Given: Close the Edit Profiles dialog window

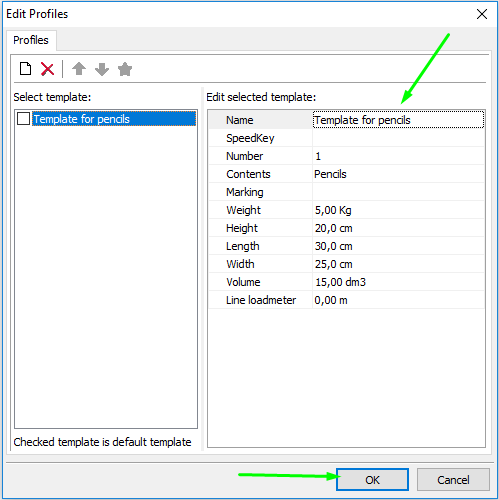Looking at the screenshot, I should coord(482,14).
